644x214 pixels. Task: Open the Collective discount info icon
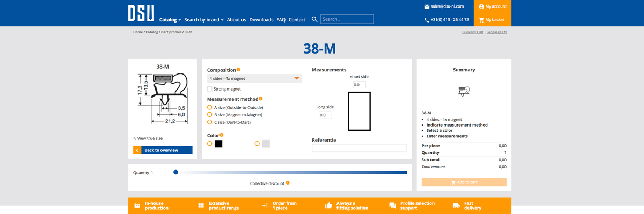coord(288,183)
